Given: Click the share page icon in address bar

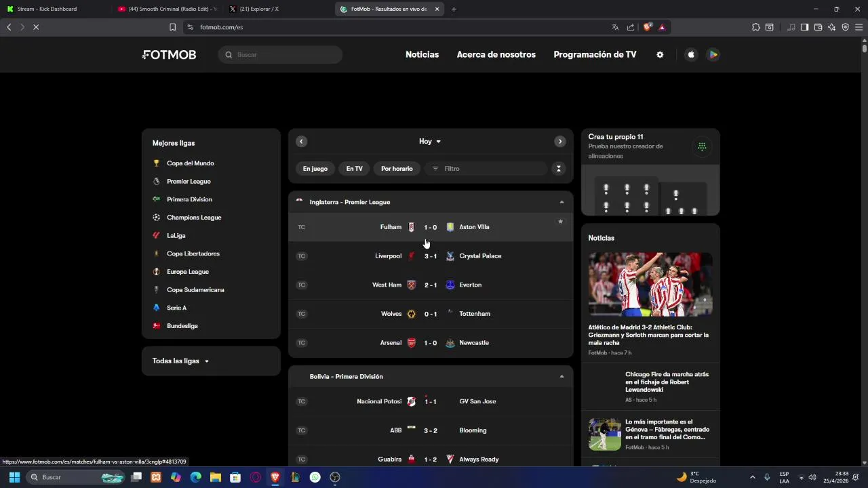Looking at the screenshot, I should coord(631,27).
